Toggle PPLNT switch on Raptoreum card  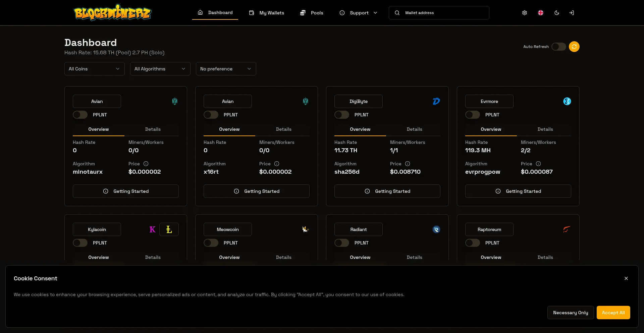click(x=473, y=243)
